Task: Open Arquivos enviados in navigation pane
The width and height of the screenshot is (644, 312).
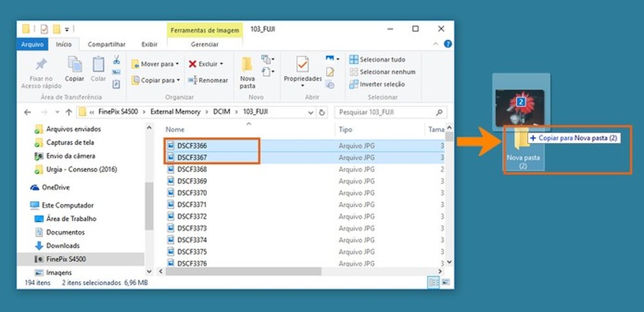Action: pyautogui.click(x=73, y=129)
